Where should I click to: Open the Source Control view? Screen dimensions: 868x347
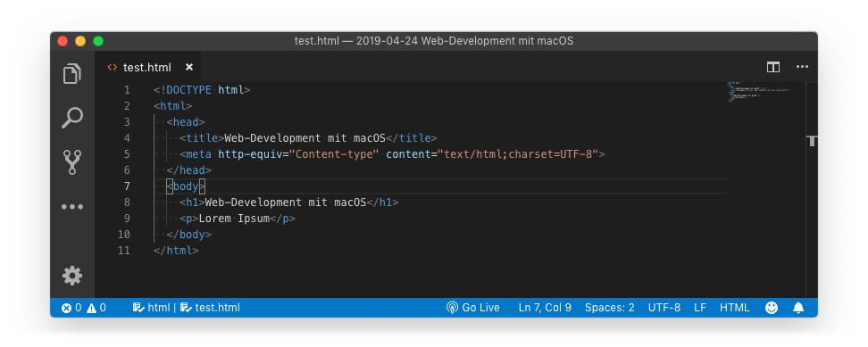tap(72, 162)
